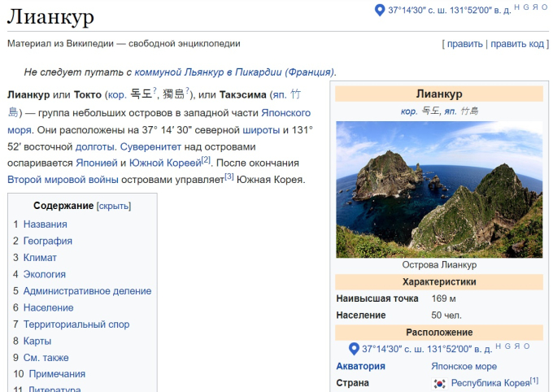Click the «яп.» link in first paragraph

(280, 95)
